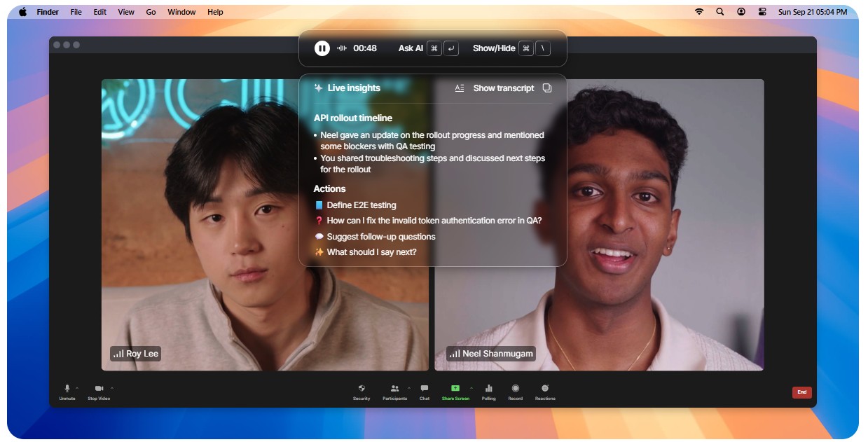Copy insights with the duplicate icon
The image size is (868, 442).
click(547, 88)
